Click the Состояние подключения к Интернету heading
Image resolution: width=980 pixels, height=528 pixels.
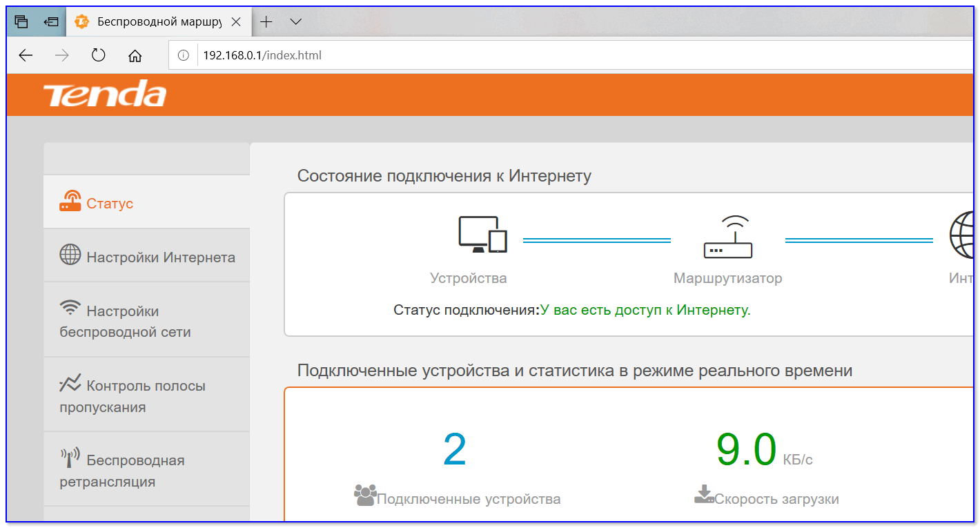[x=444, y=176]
